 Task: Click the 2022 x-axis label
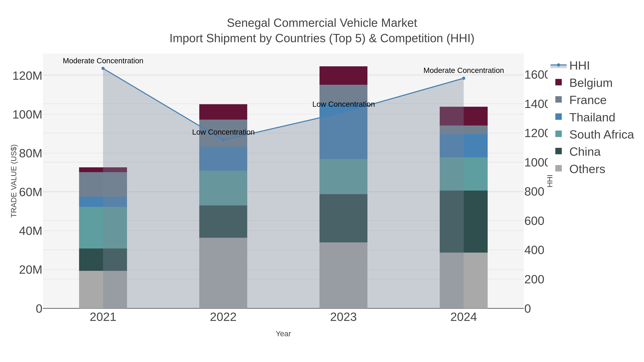point(223,317)
